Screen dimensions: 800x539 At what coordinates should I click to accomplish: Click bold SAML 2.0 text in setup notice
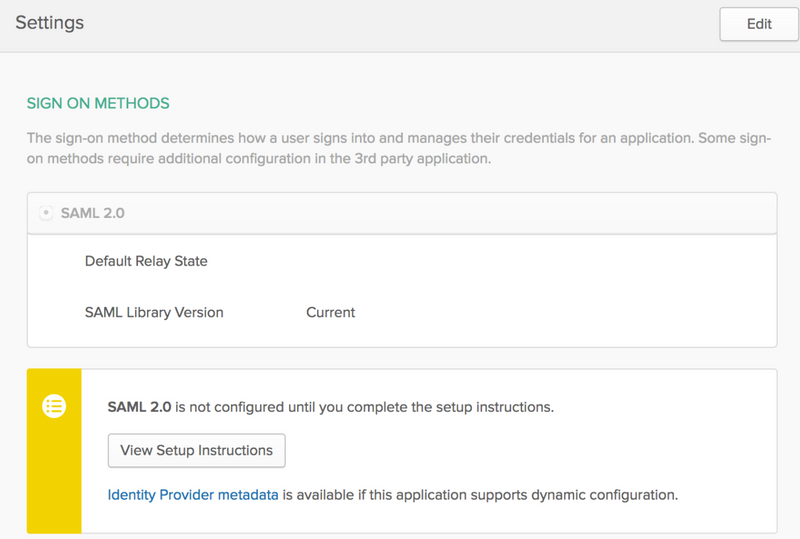(139, 407)
